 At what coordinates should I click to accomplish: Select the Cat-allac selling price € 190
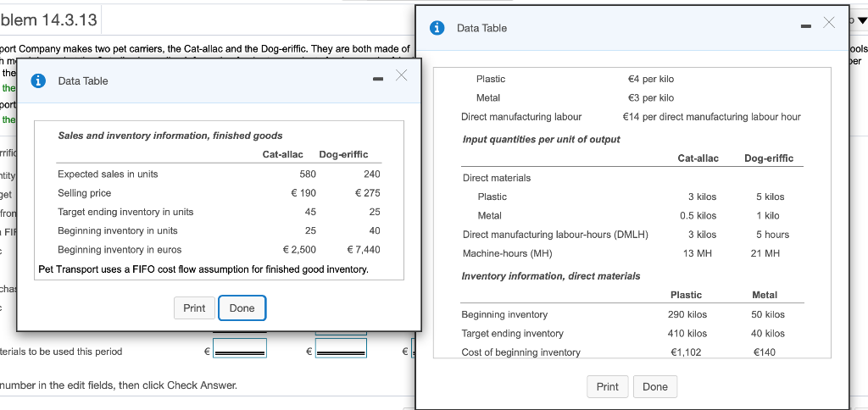[x=303, y=193]
